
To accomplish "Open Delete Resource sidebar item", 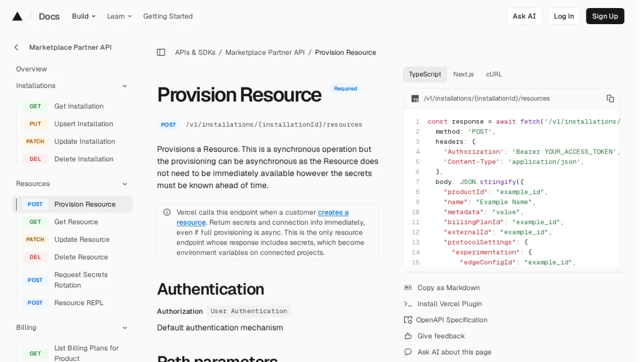I will coord(72,257).
